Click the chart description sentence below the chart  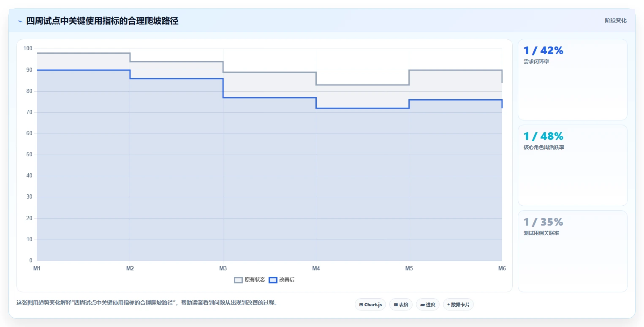pyautogui.click(x=147, y=303)
